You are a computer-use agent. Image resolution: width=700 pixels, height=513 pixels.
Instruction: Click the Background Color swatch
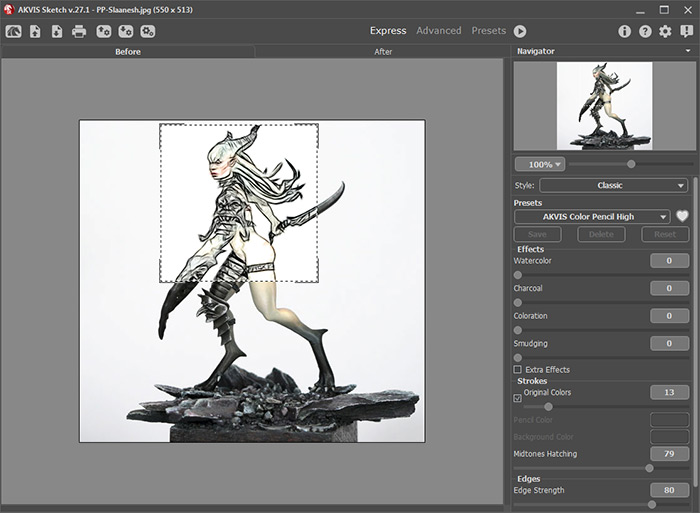(x=669, y=437)
